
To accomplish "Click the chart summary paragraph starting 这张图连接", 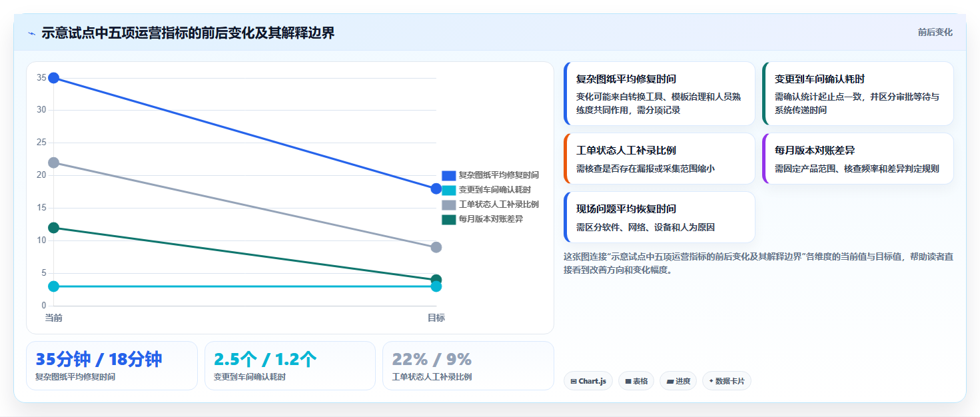I will tap(759, 263).
